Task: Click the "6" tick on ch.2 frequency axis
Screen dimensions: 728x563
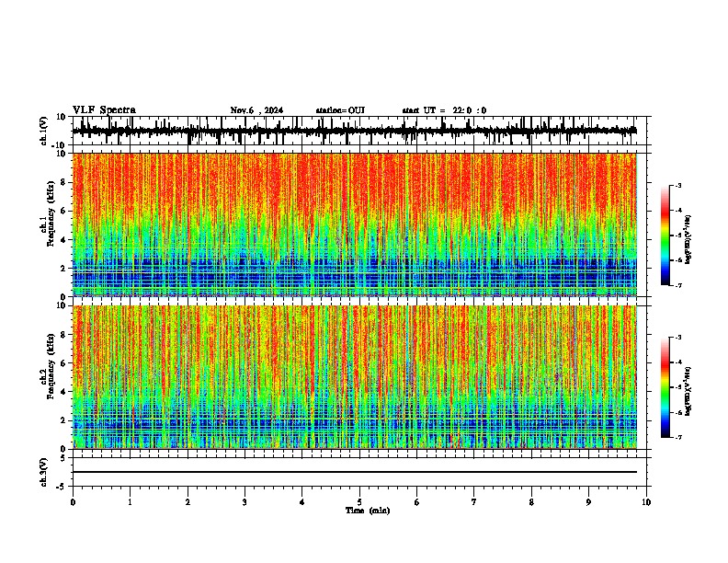Action: [64, 363]
